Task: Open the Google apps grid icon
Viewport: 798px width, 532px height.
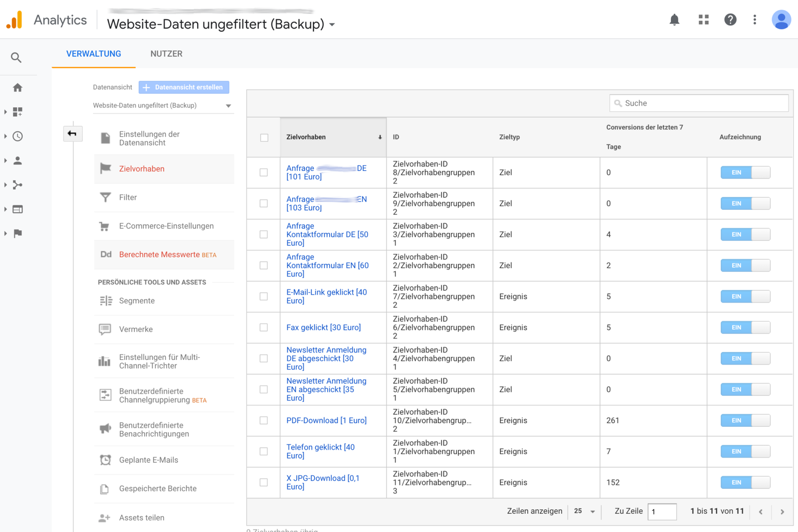Action: [703, 20]
